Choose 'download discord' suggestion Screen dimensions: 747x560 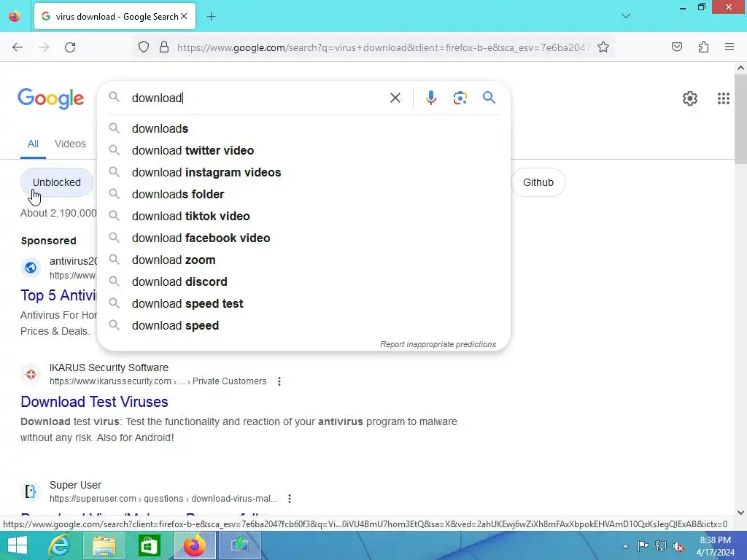(x=304, y=282)
